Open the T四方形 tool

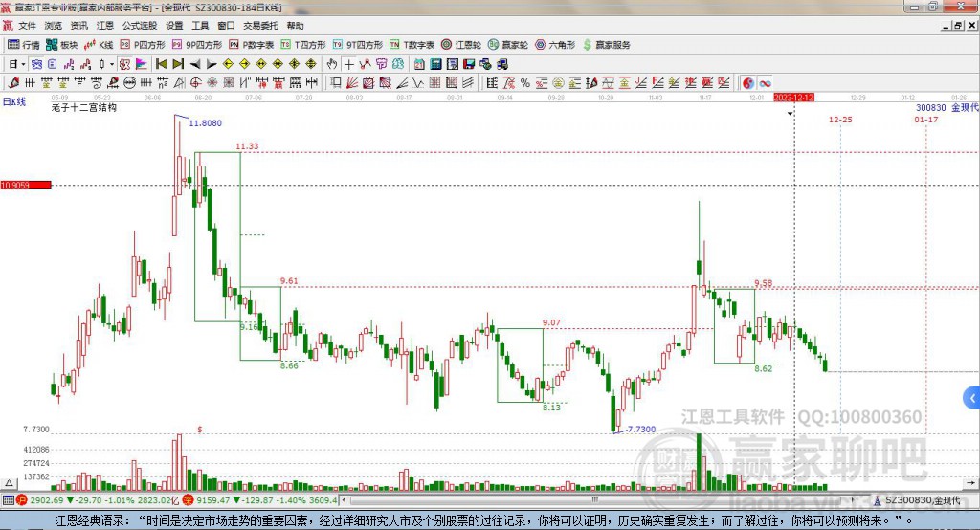303,45
